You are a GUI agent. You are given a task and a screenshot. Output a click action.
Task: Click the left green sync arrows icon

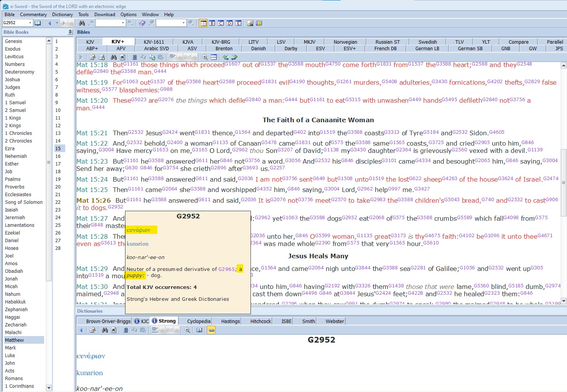[226, 57]
